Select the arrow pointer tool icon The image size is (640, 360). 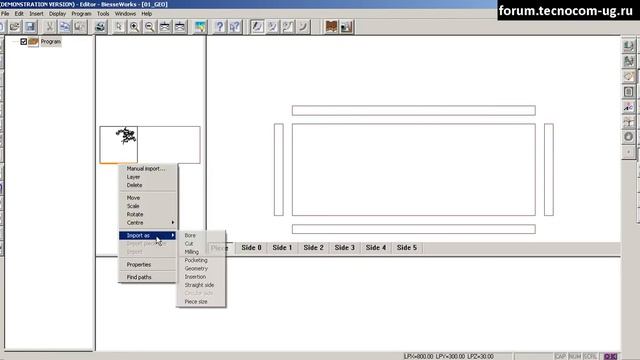click(119, 27)
